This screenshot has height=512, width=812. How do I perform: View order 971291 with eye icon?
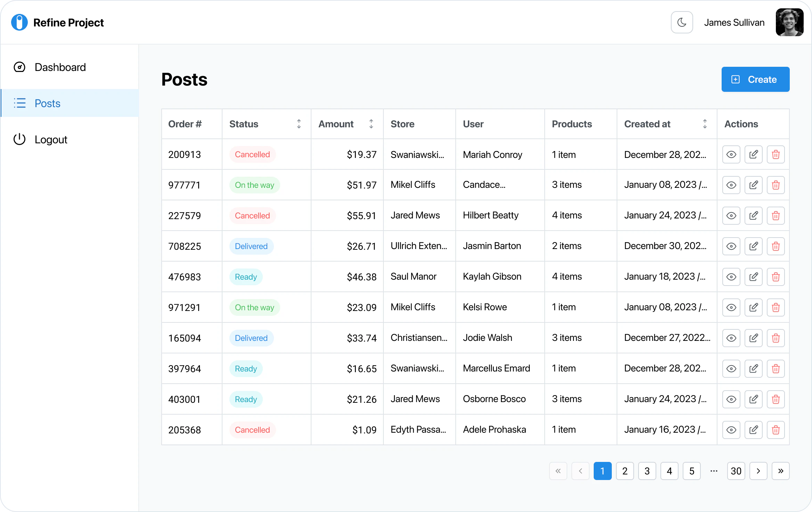pos(731,307)
